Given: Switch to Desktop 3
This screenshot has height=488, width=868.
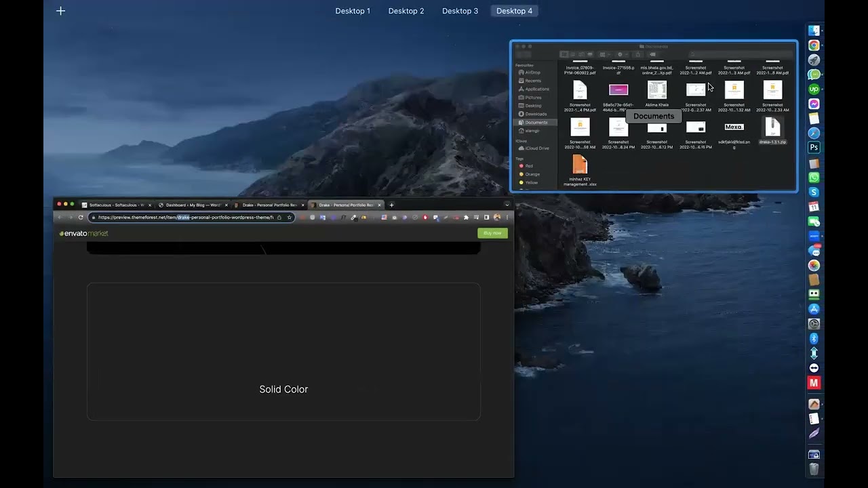Looking at the screenshot, I should (x=460, y=11).
